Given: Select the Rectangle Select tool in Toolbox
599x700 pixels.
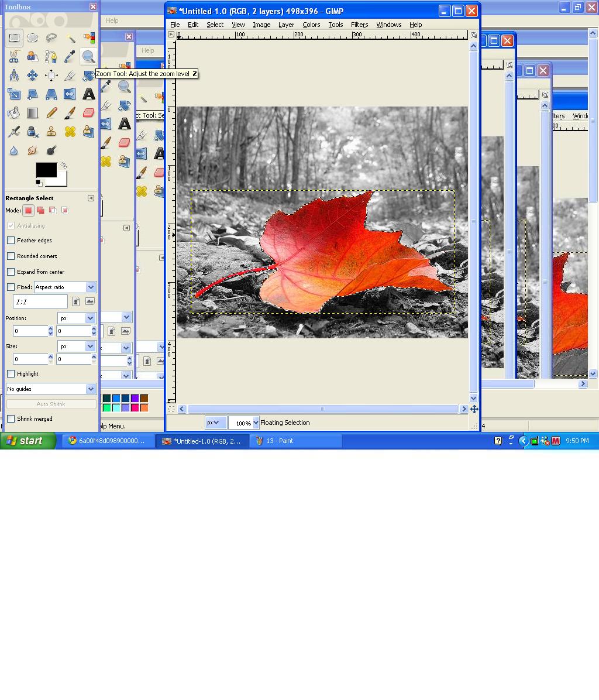Looking at the screenshot, I should [x=14, y=38].
